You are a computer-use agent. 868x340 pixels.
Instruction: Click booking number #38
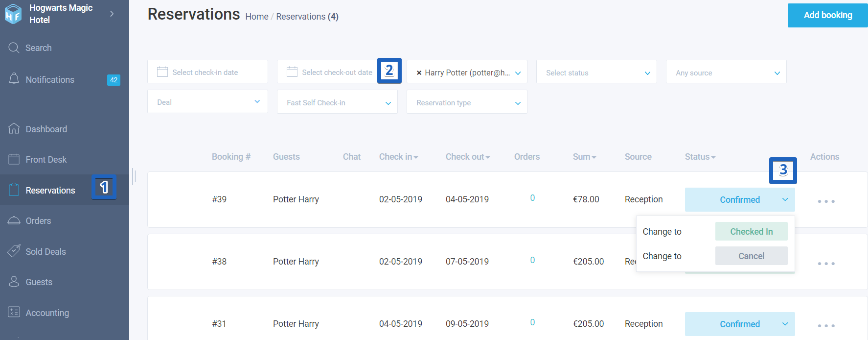(x=219, y=262)
